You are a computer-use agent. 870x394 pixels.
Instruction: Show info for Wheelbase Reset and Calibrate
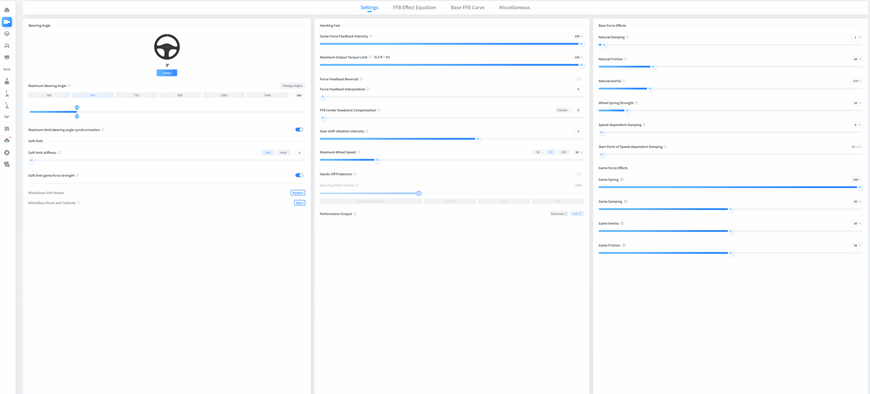click(x=79, y=203)
